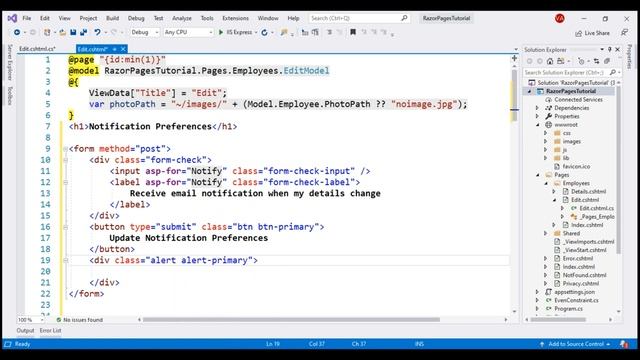Click the Save All toolbar icon
The width and height of the screenshot is (640, 360).
[x=84, y=32]
